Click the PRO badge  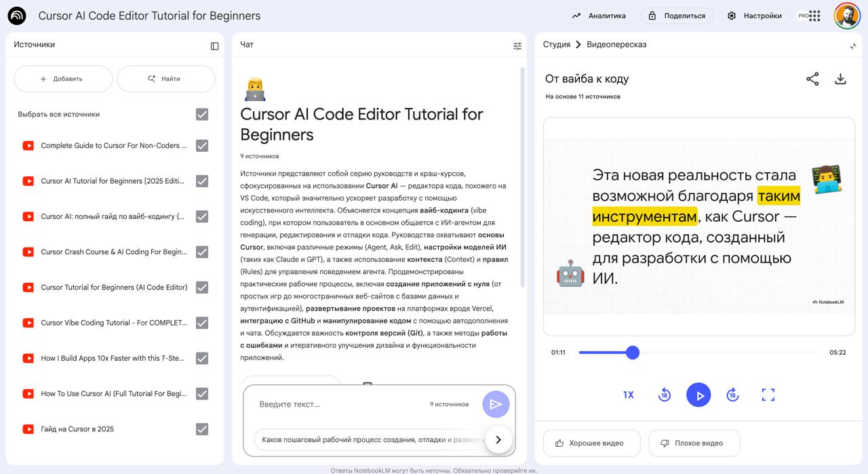[x=802, y=16]
